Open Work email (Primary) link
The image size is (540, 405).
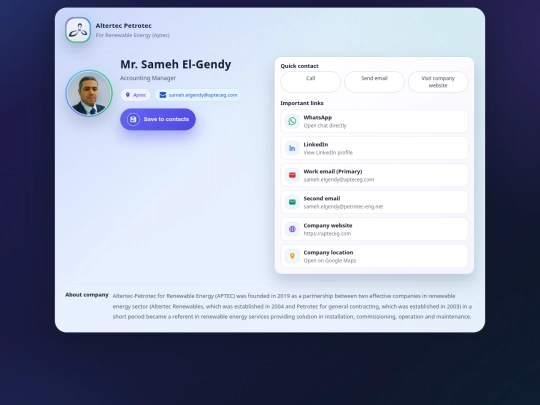pos(374,175)
